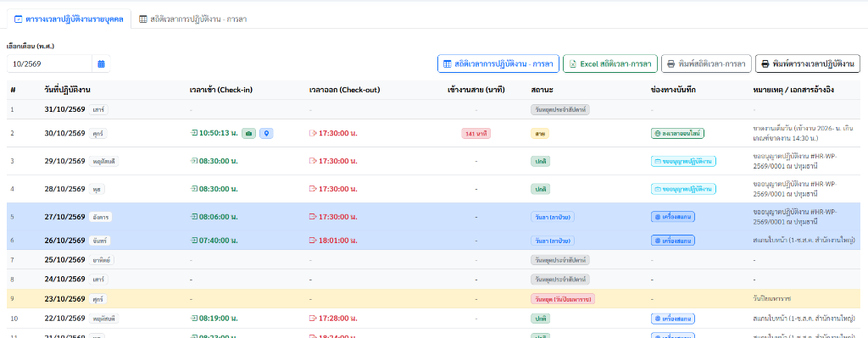Viewport: 868px width, 338px height.
Task: Click check-out icon on the 27/10/2569 row
Action: [x=313, y=216]
